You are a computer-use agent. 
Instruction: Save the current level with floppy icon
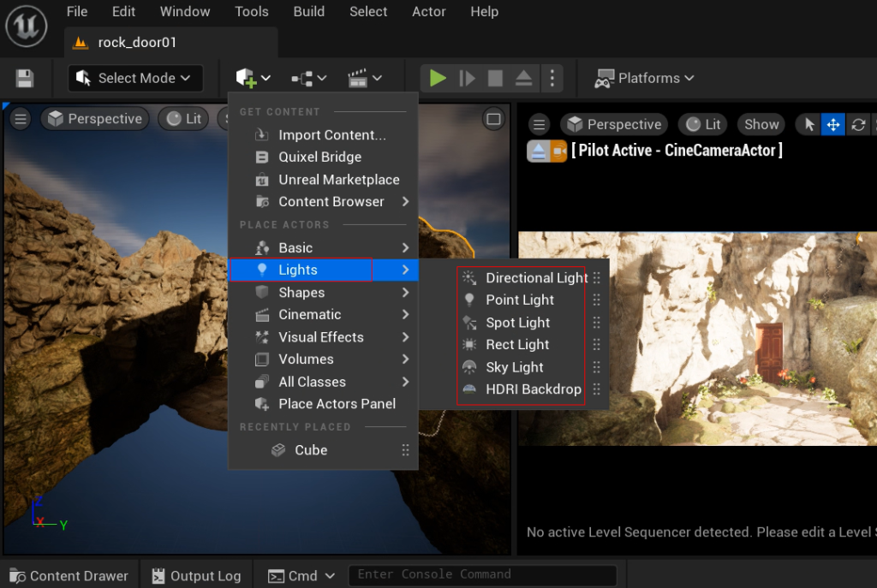pyautogui.click(x=25, y=78)
